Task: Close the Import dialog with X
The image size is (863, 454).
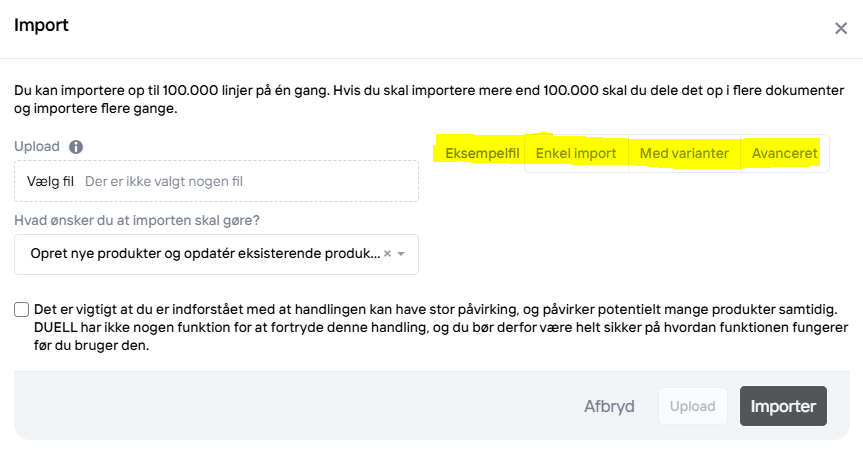Action: click(840, 29)
